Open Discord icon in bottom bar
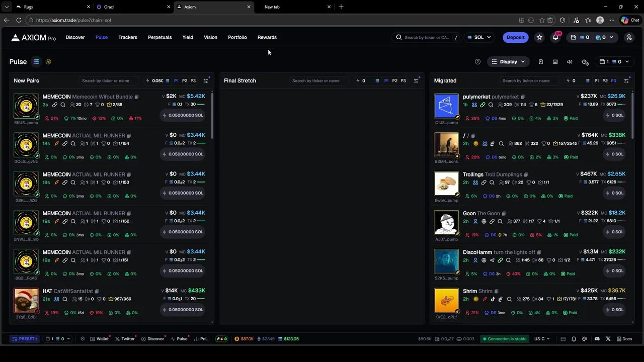644x362 pixels. coord(597,339)
